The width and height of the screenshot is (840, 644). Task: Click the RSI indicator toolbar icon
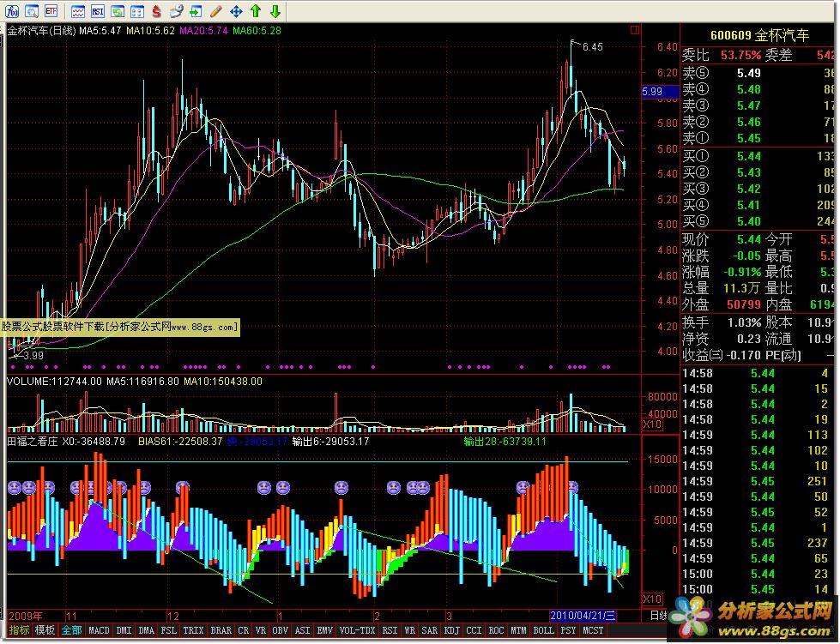pos(98,10)
